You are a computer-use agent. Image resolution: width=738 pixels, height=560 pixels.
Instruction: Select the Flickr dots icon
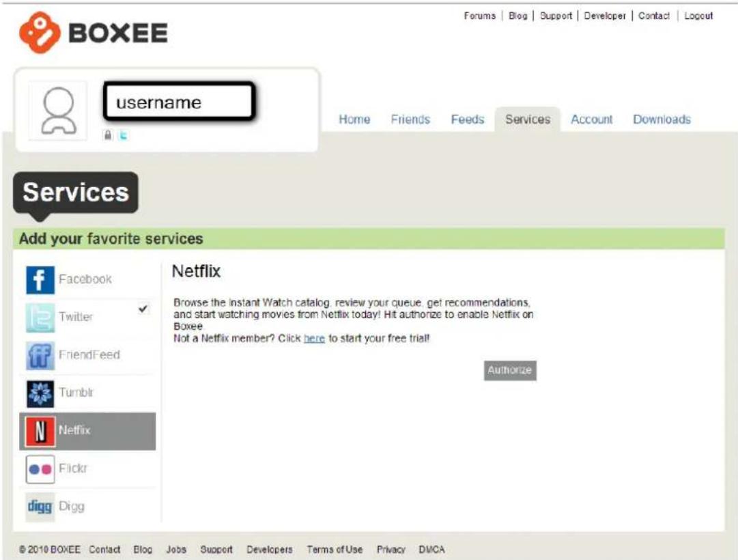(x=40, y=469)
